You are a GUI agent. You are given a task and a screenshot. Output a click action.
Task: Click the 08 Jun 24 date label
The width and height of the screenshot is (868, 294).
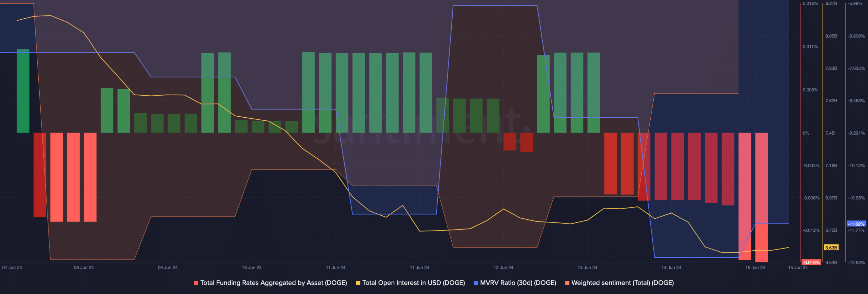pyautogui.click(x=84, y=268)
